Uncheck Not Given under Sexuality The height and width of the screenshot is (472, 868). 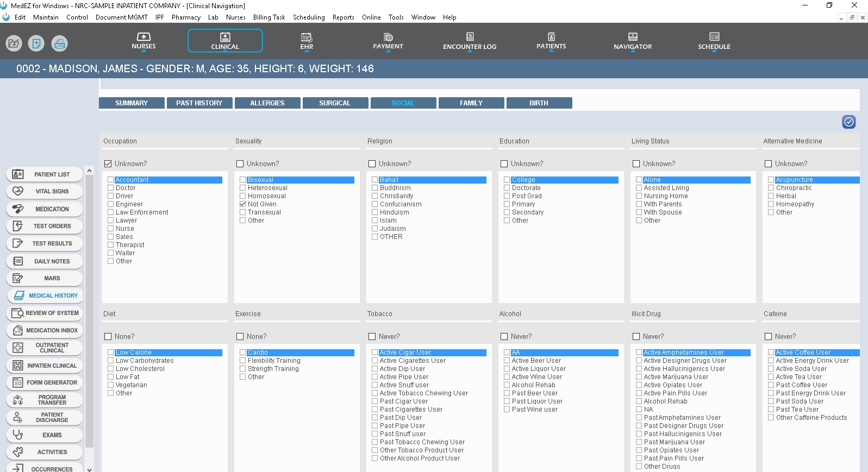[x=243, y=204]
